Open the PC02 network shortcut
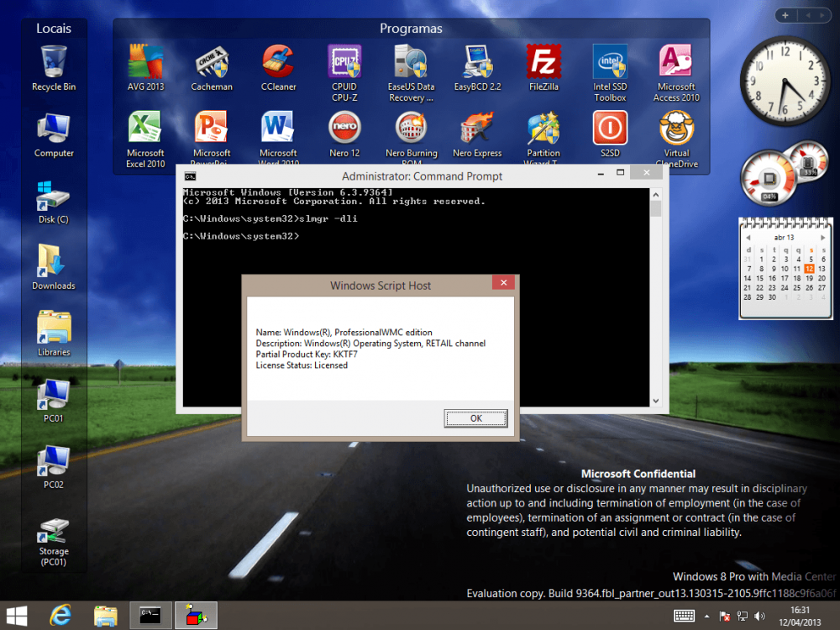The image size is (840, 630). (x=54, y=466)
